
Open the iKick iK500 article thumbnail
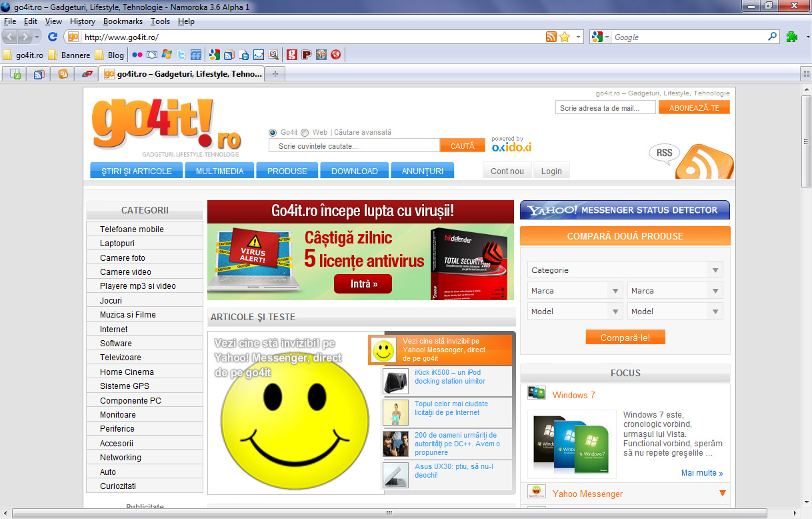click(x=395, y=382)
